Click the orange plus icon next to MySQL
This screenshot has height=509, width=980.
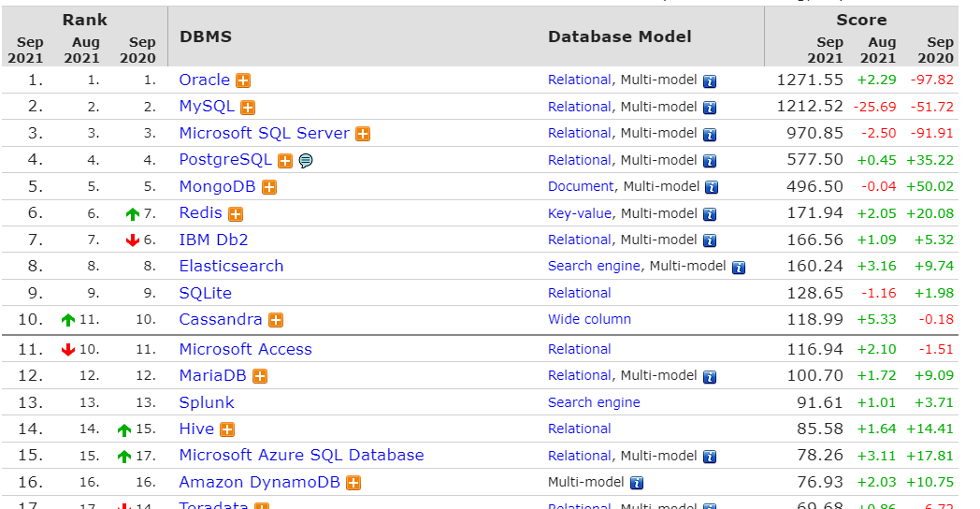point(248,108)
